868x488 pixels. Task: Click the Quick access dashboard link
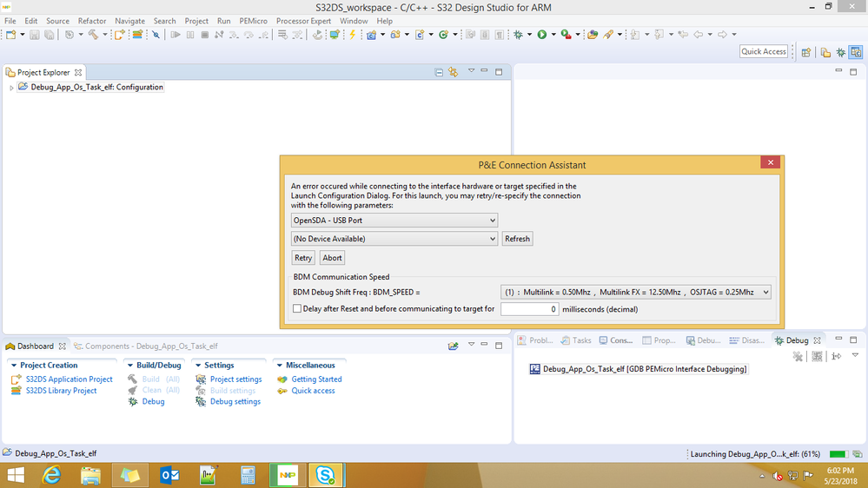point(313,391)
